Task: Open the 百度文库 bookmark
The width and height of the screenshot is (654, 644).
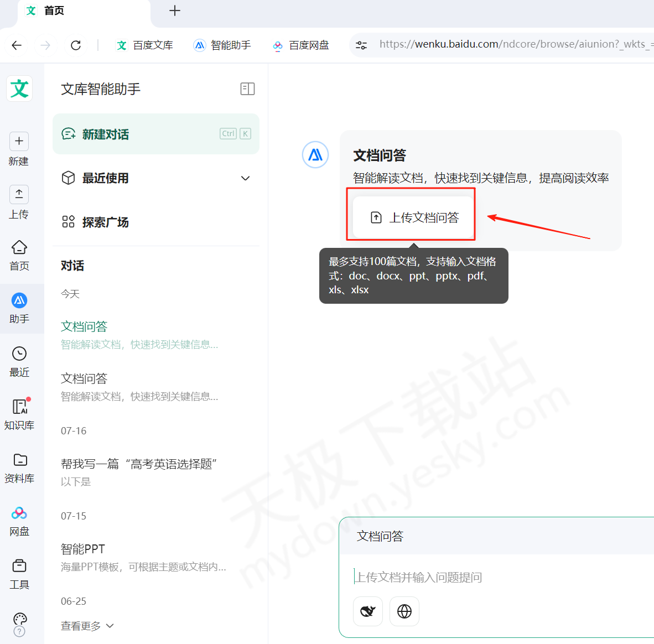Action: click(145, 45)
